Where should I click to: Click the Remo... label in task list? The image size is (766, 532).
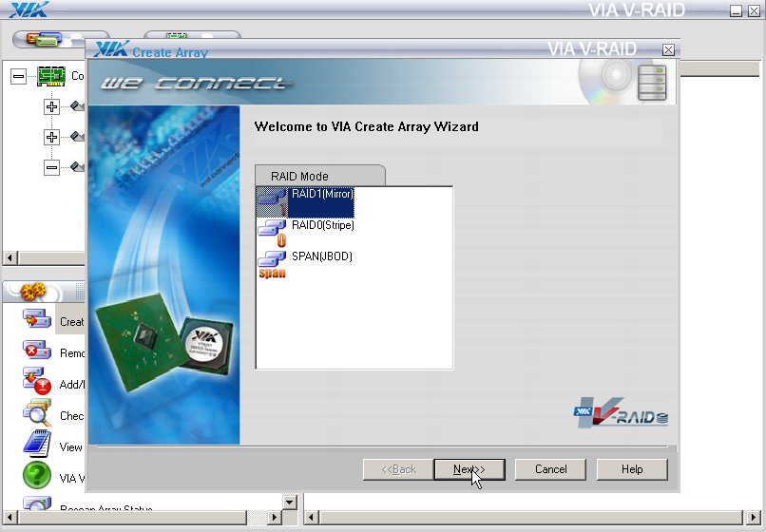pyautogui.click(x=72, y=353)
